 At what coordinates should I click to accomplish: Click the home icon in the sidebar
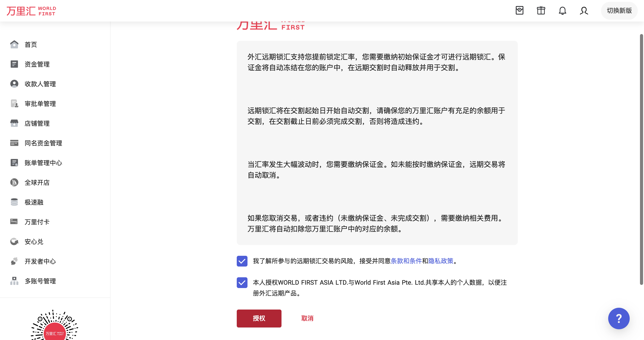[14, 45]
